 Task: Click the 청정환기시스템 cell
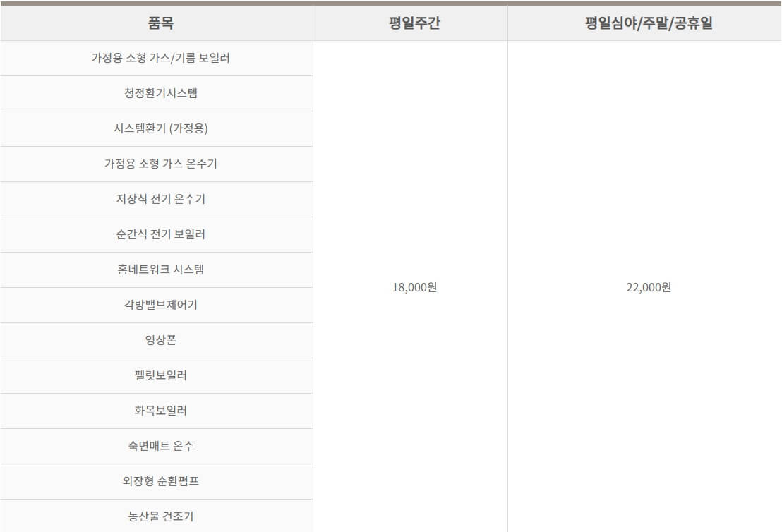pyautogui.click(x=157, y=93)
